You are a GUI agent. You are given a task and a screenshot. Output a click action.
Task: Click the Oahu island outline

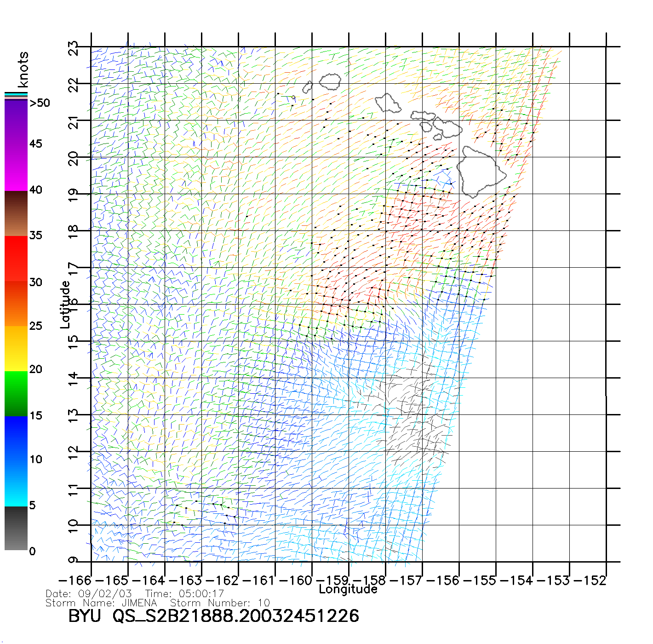click(x=388, y=103)
